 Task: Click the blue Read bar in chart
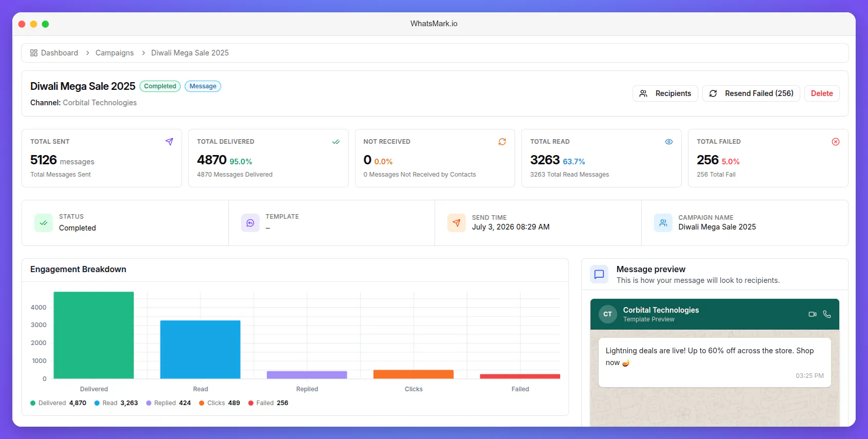pos(200,350)
